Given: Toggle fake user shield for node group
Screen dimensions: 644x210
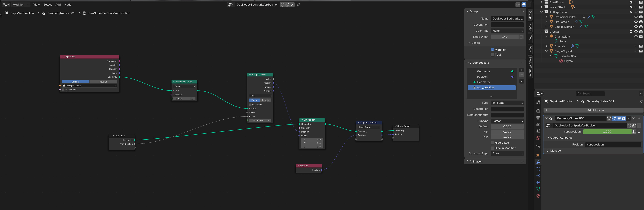Looking at the screenshot, I should click(x=282, y=5).
